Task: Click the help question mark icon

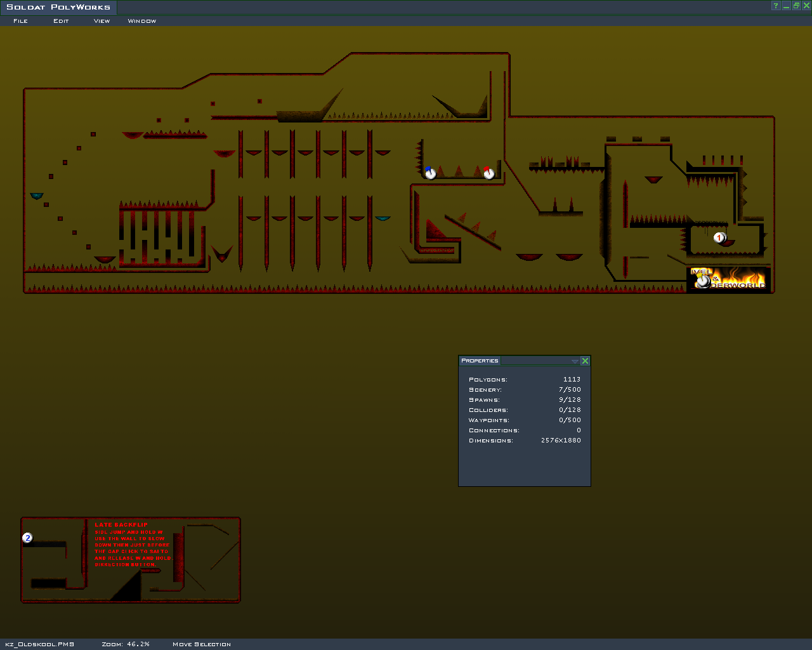Action: coord(775,6)
